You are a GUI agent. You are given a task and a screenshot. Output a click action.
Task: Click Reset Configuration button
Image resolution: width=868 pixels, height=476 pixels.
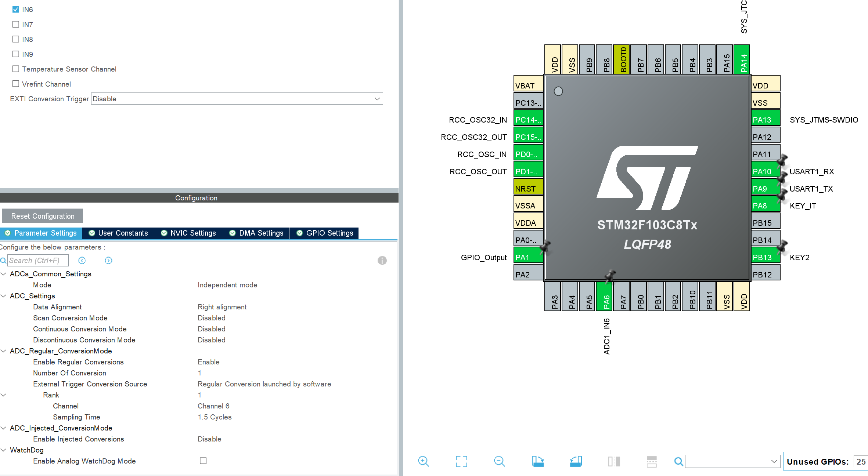tap(43, 216)
